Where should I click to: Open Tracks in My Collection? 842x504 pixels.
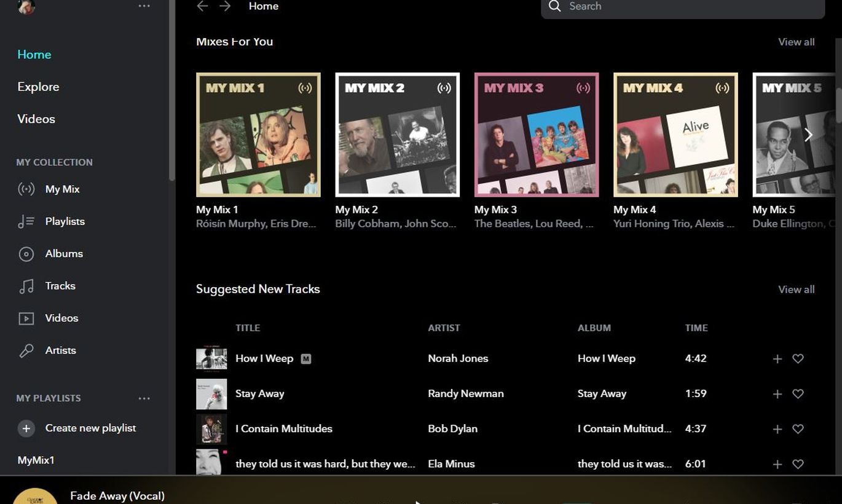coord(60,286)
